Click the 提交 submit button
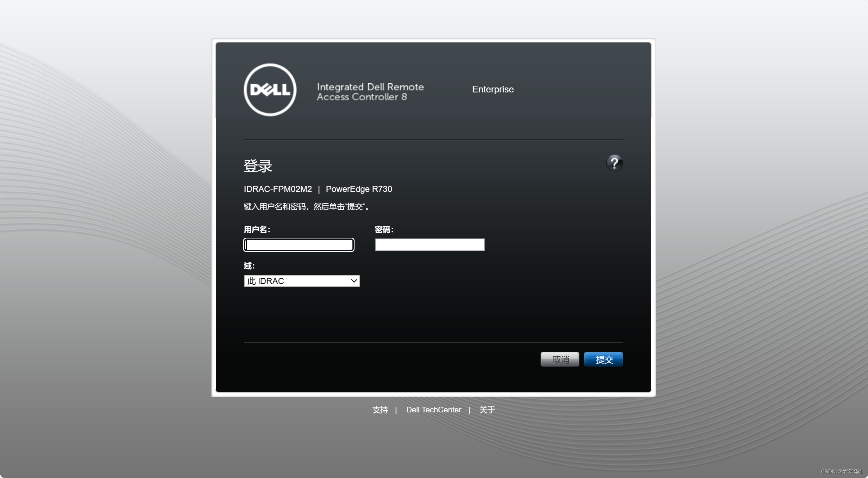Screen dimensions: 868x478 603,359
